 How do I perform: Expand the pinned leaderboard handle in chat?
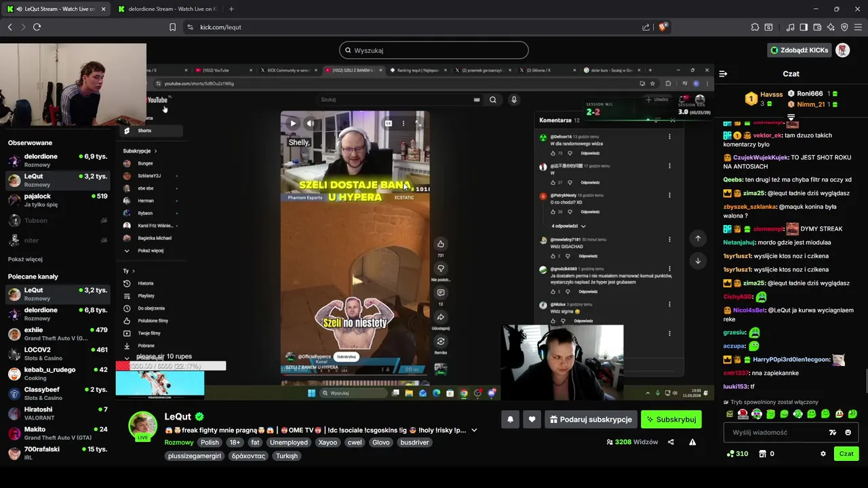791,117
